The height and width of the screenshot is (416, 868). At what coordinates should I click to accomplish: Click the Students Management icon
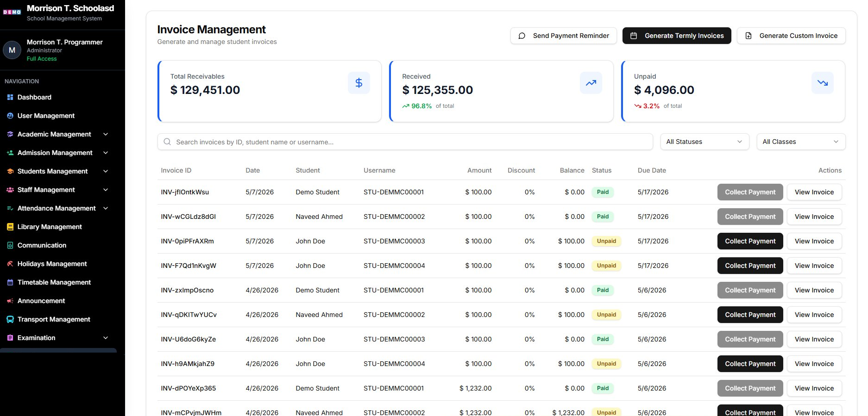pos(10,171)
